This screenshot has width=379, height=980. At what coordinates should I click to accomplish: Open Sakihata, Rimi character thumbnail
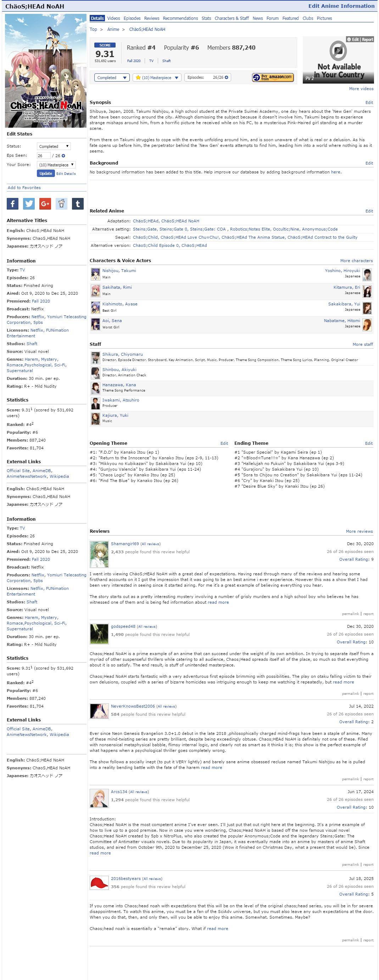click(95, 290)
